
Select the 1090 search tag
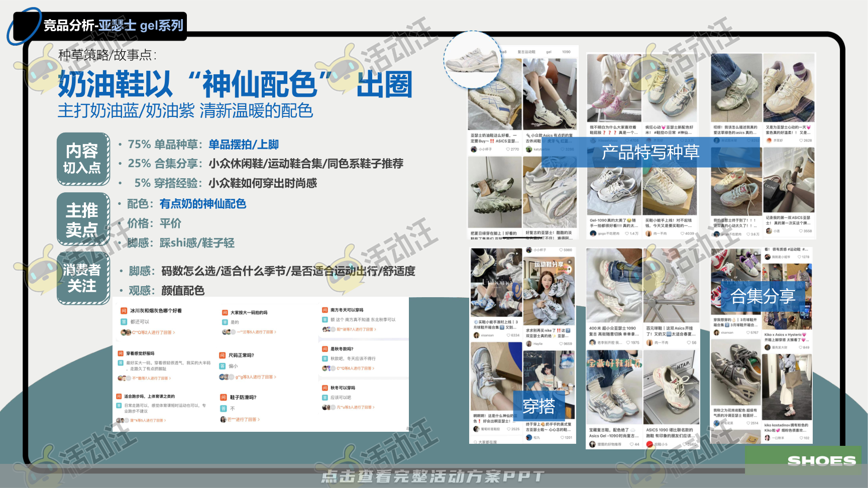pyautogui.click(x=566, y=52)
